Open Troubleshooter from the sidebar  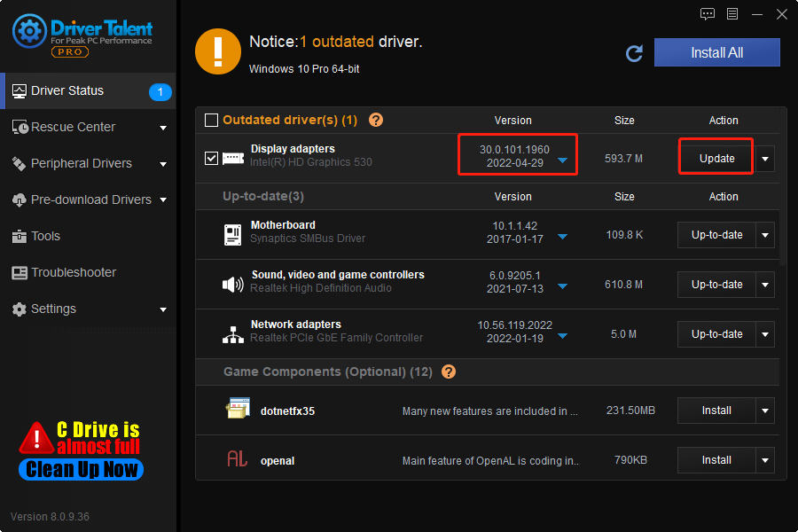(88, 273)
